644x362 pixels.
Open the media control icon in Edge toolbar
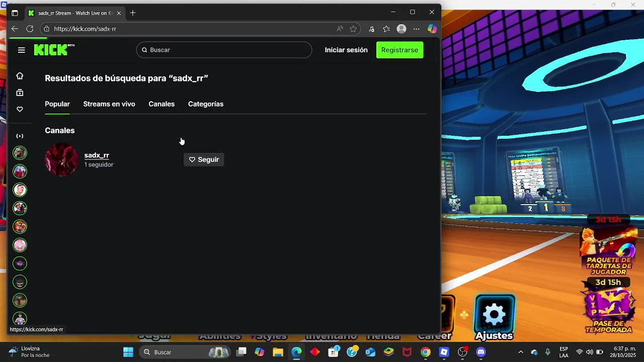click(x=371, y=29)
